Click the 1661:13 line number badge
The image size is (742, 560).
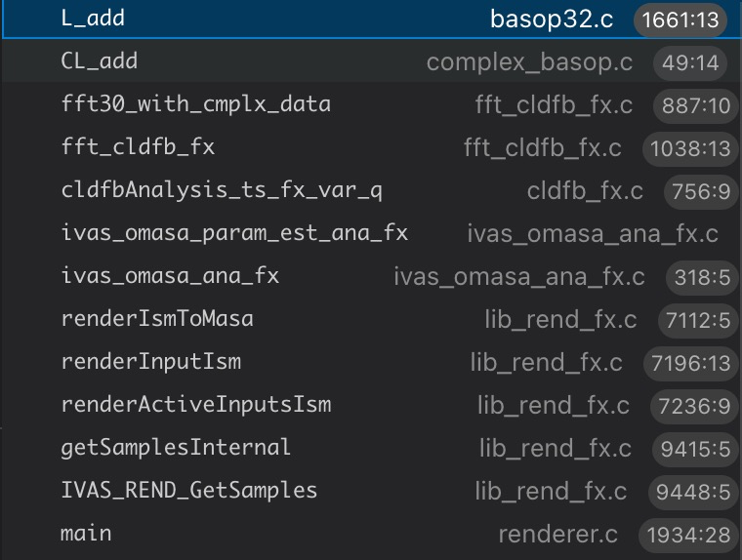(x=680, y=20)
